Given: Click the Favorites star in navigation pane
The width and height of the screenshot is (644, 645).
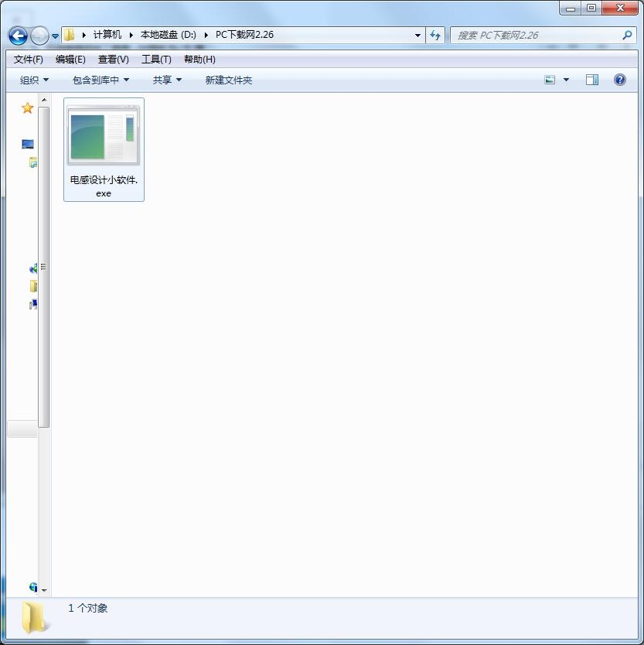Looking at the screenshot, I should [28, 108].
